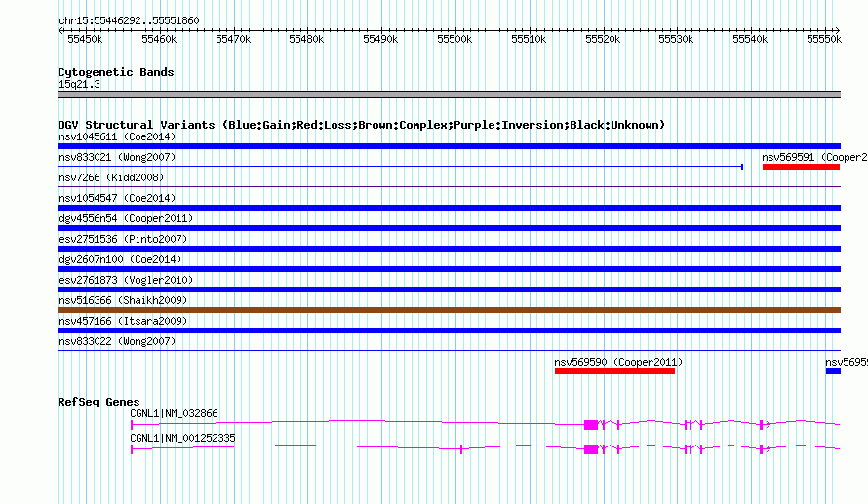Open CGNL1|NM_032866 gene label
868x504 pixels.
[174, 413]
